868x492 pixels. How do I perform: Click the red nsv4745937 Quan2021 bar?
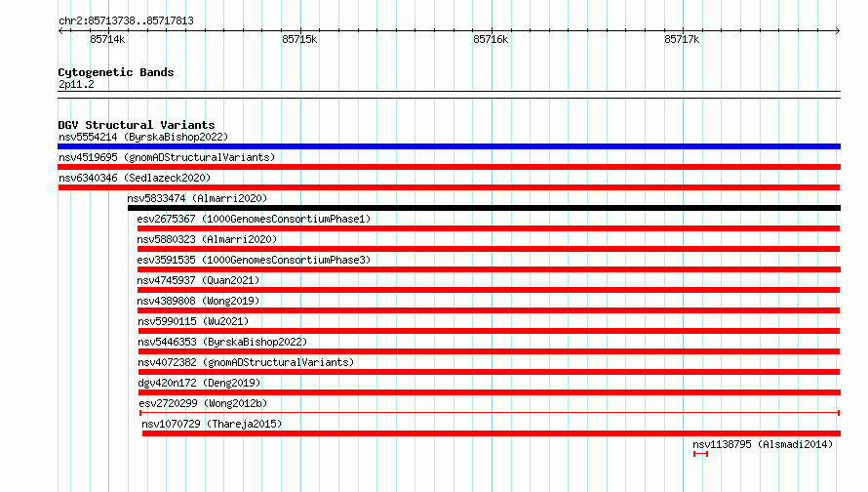489,290
